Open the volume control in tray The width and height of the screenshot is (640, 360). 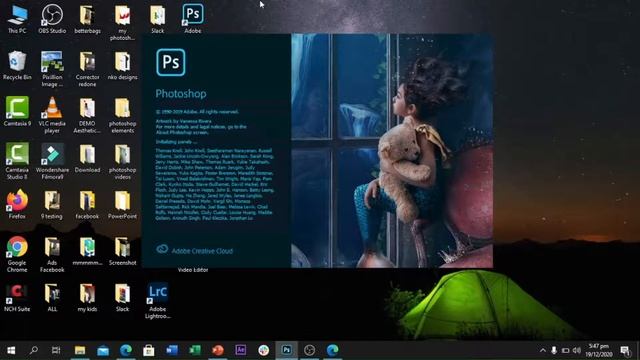point(577,350)
